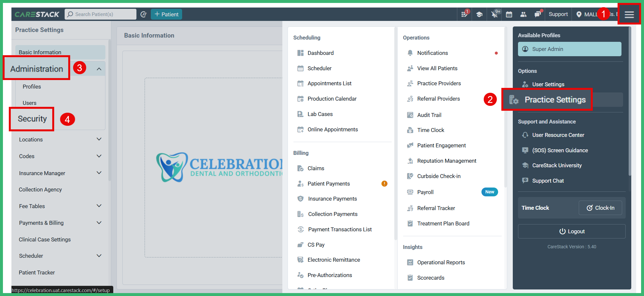Click inside the Search Patient(s) field
644x296 pixels.
click(100, 14)
